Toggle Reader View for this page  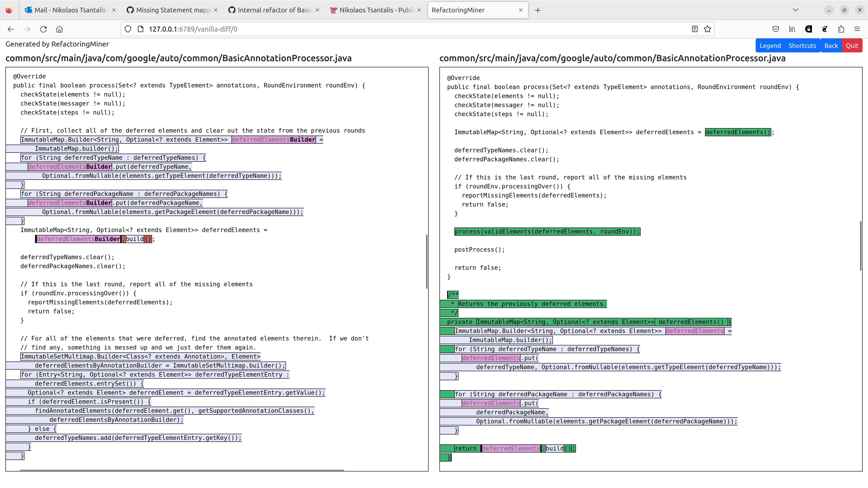coord(695,29)
